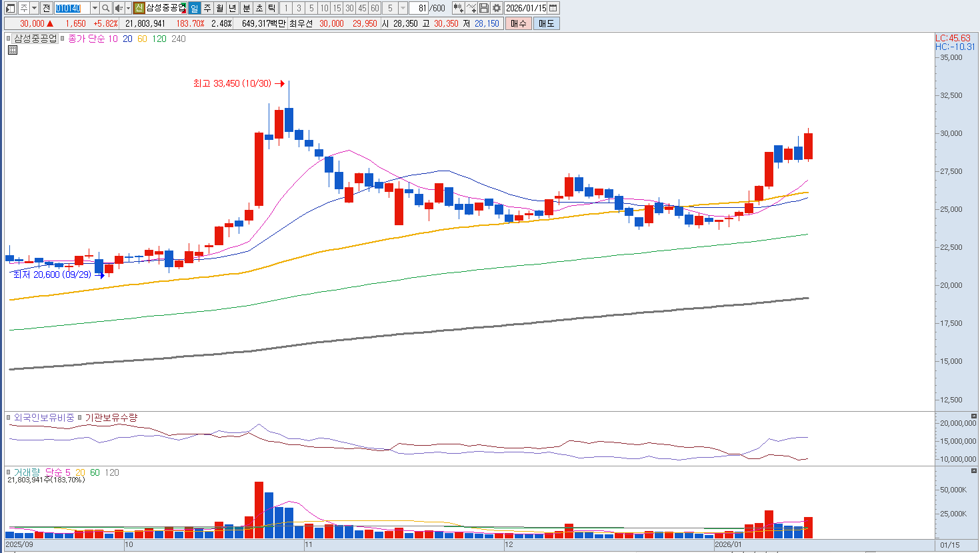
Task: Switch to 월 (monthly) chart period
Action: tap(220, 8)
